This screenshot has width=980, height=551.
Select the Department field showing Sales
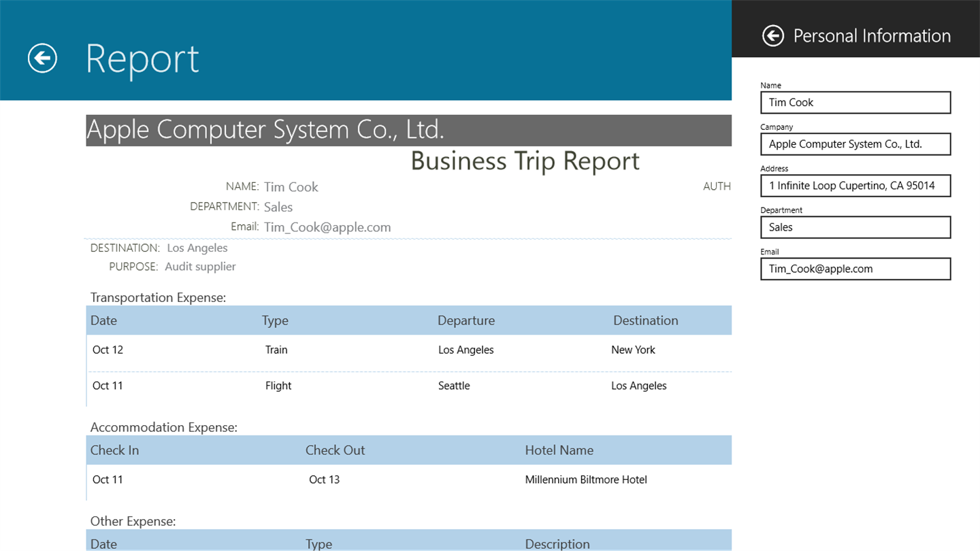click(x=855, y=227)
